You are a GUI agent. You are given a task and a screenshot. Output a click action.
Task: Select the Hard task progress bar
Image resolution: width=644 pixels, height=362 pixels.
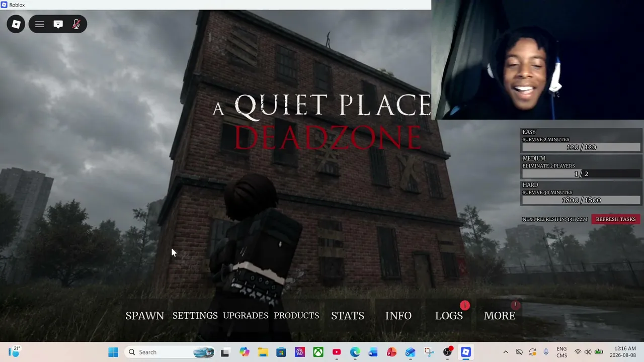(x=582, y=200)
